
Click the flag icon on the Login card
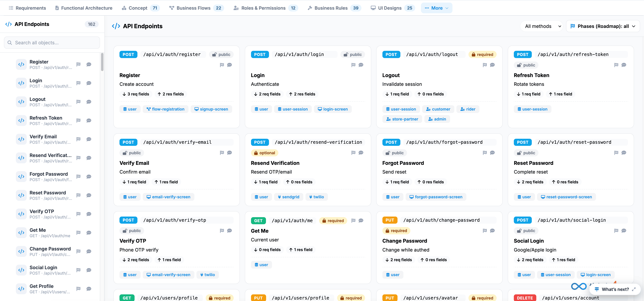click(x=353, y=65)
